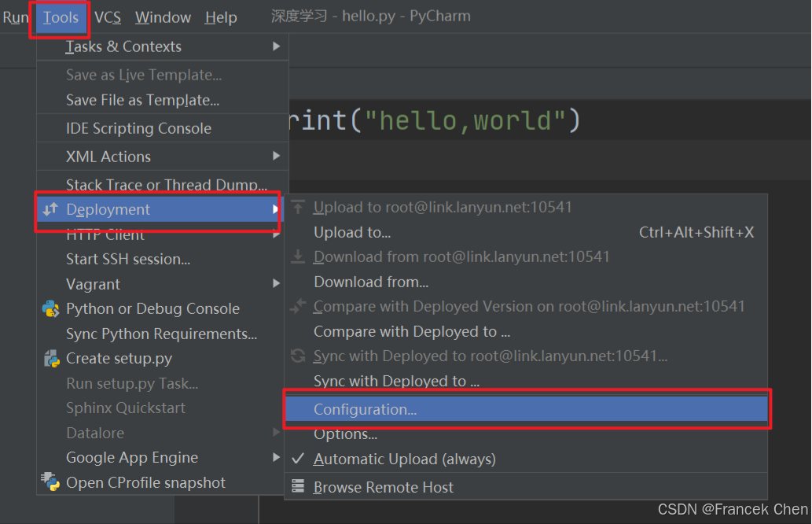
Task: Toggle the Automatic Upload (always) checkmark
Action: pos(298,459)
